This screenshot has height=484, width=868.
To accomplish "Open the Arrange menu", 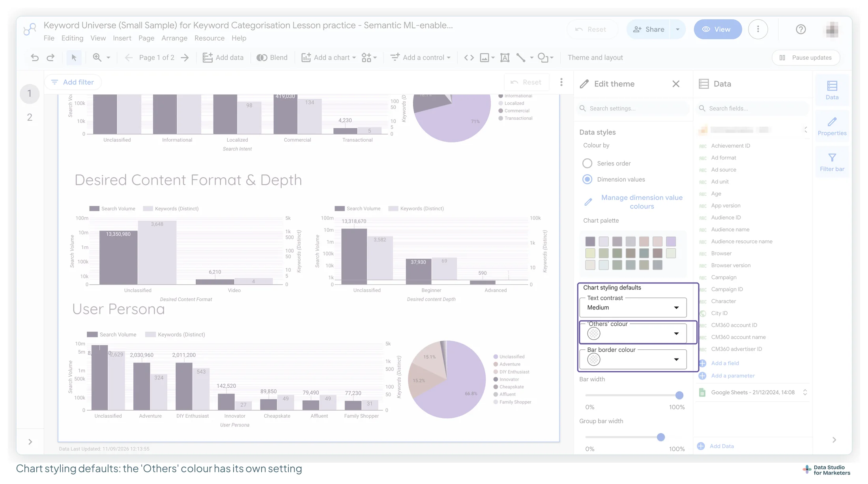I will tap(174, 38).
